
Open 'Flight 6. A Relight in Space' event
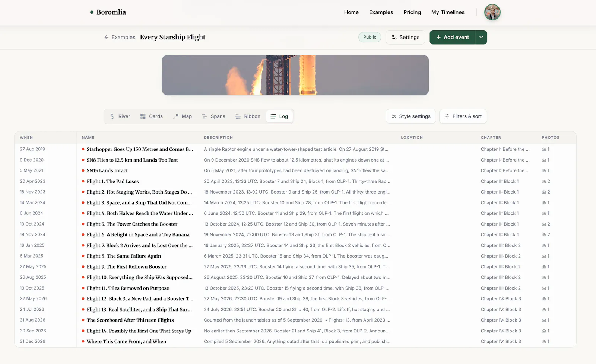click(x=138, y=235)
